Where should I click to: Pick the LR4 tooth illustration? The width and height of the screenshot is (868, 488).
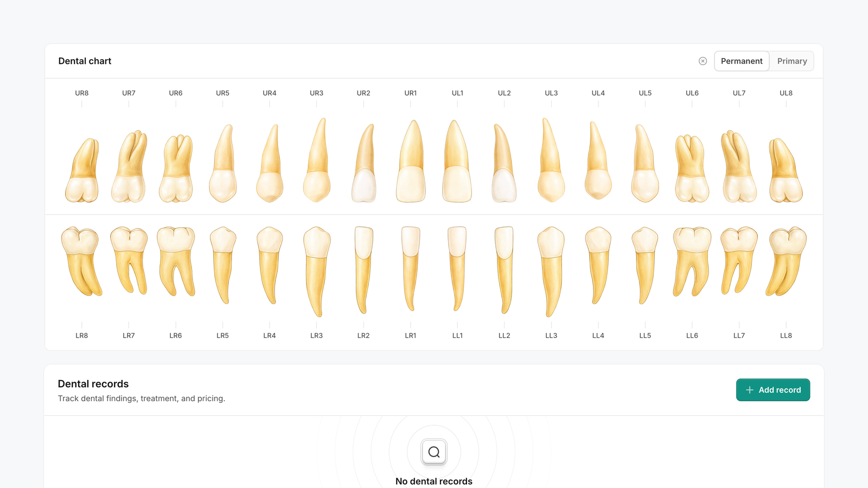(x=270, y=265)
